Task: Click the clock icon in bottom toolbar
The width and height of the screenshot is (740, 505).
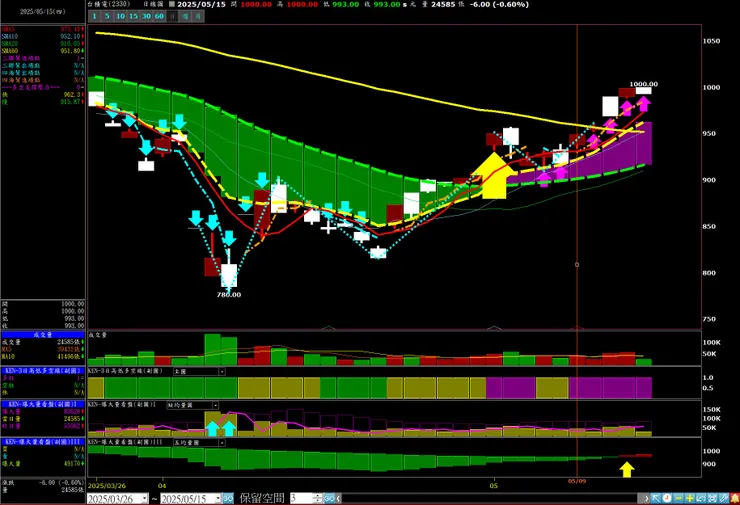Action: point(667,498)
